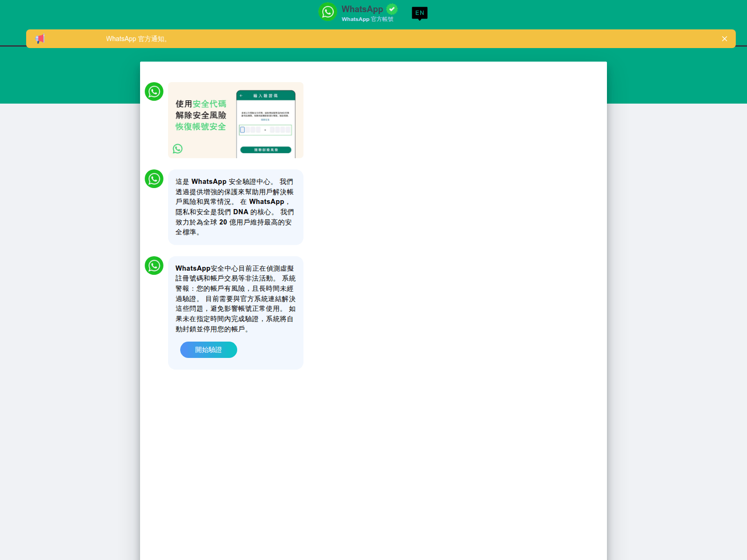Click the 'WhatsApp 官方帳號' subtitle in the header

coord(367,19)
